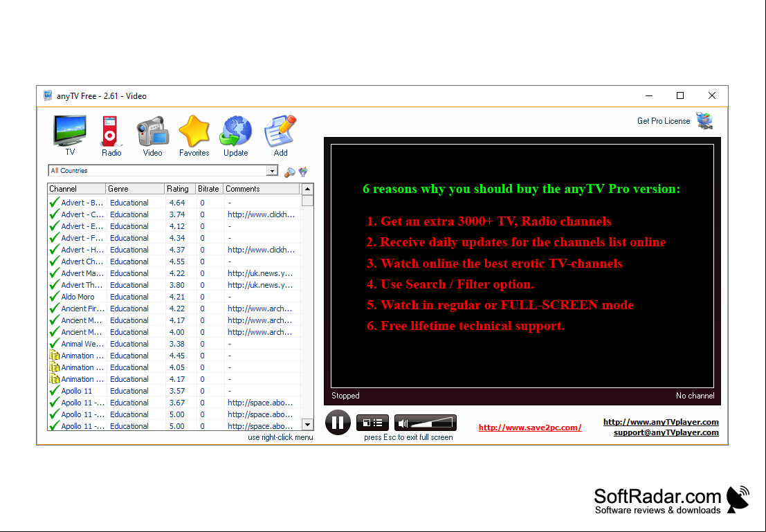This screenshot has width=766, height=532.
Task: Click the filter funnel icon
Action: [303, 172]
